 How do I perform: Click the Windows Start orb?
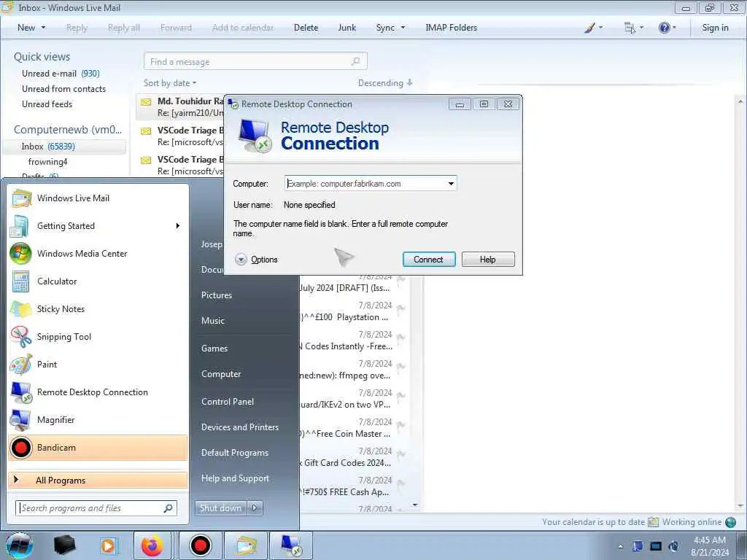pos(19,545)
